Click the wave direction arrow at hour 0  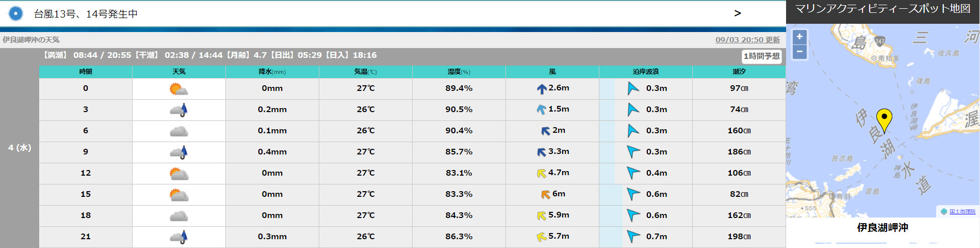632,88
